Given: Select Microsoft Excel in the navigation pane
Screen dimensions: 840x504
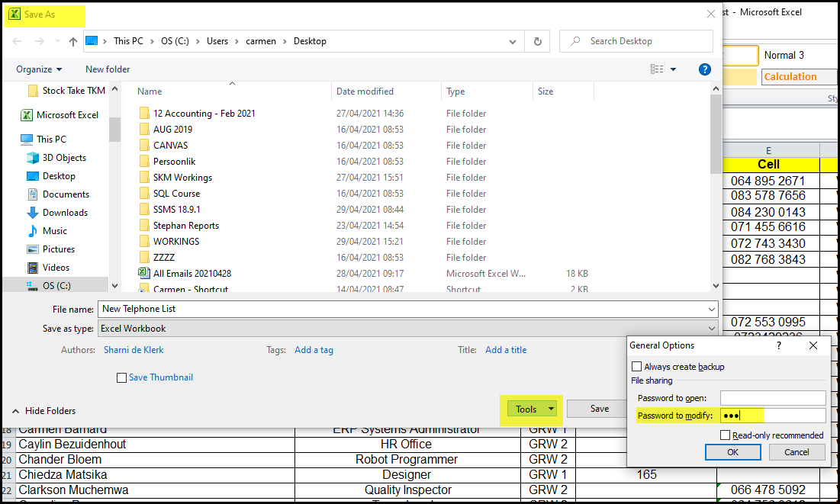Looking at the screenshot, I should coord(67,115).
